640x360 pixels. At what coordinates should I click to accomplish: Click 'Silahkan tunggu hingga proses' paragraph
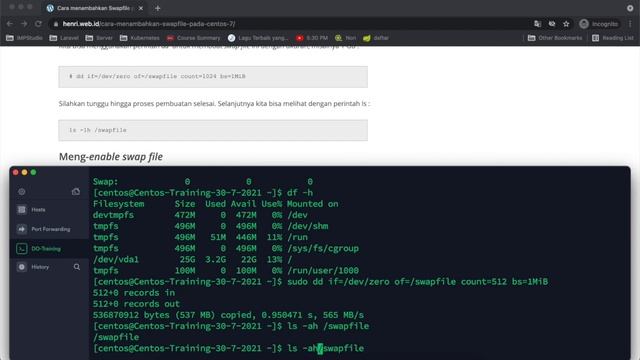click(x=214, y=104)
